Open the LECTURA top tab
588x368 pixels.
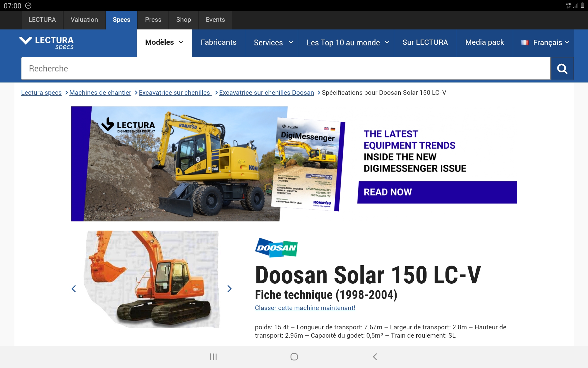coord(42,20)
